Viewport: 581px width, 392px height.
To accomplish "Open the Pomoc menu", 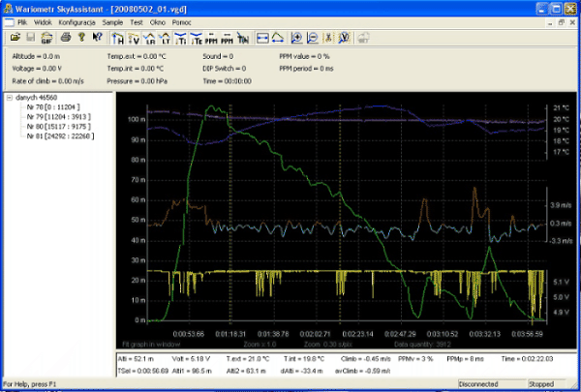I will [x=181, y=20].
